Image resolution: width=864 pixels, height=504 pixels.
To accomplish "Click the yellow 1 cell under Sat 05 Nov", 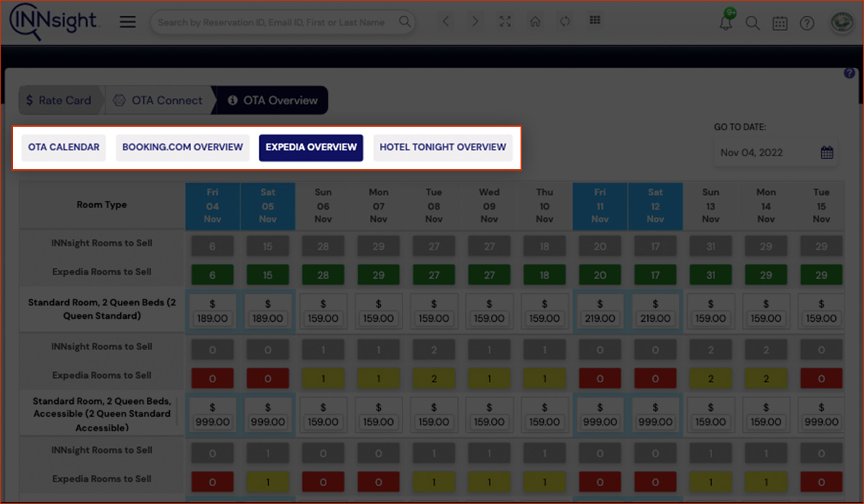I will pyautogui.click(x=268, y=482).
